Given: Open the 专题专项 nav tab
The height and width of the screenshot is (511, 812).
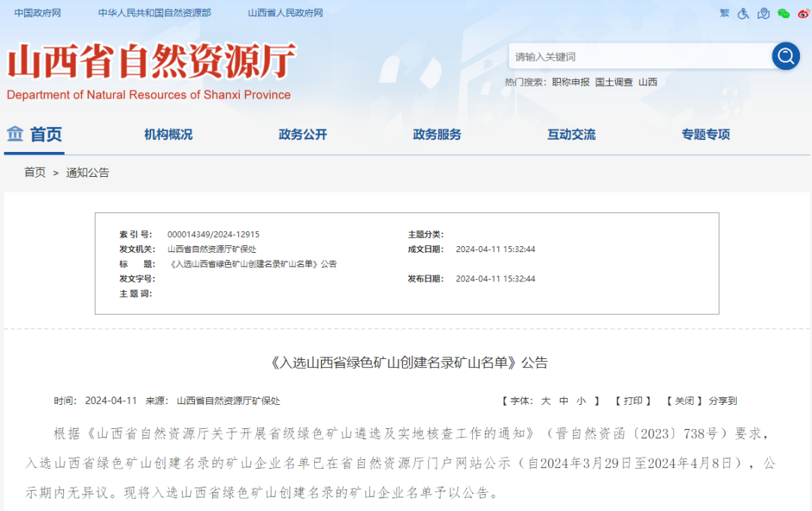Looking at the screenshot, I should pyautogui.click(x=705, y=135).
